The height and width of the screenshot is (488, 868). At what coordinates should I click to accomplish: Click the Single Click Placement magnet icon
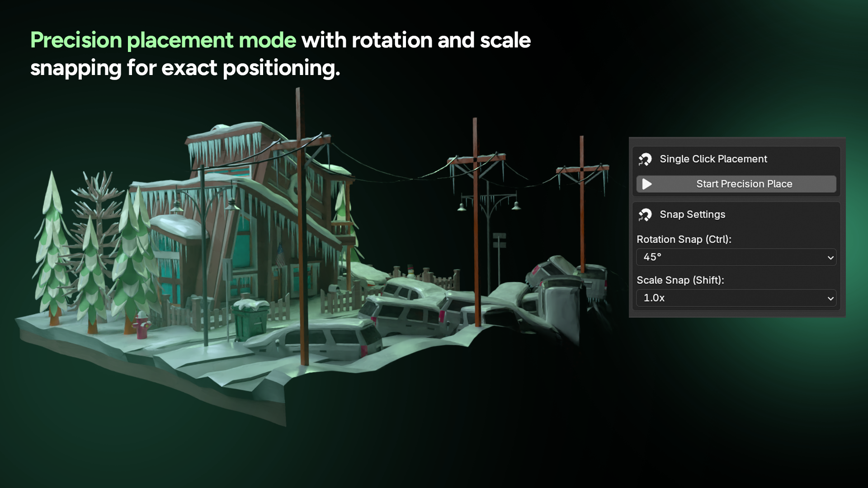645,160
